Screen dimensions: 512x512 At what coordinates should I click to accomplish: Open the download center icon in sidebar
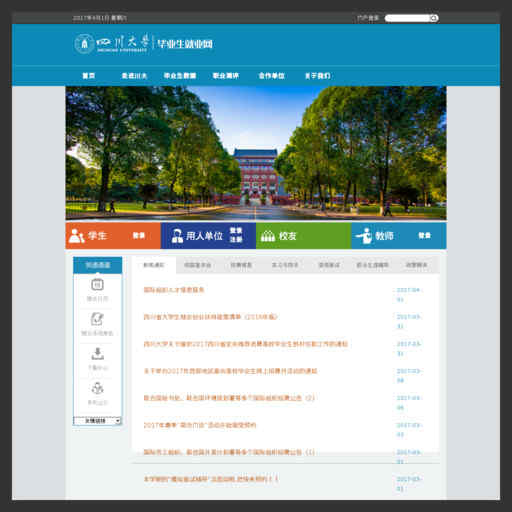(97, 354)
